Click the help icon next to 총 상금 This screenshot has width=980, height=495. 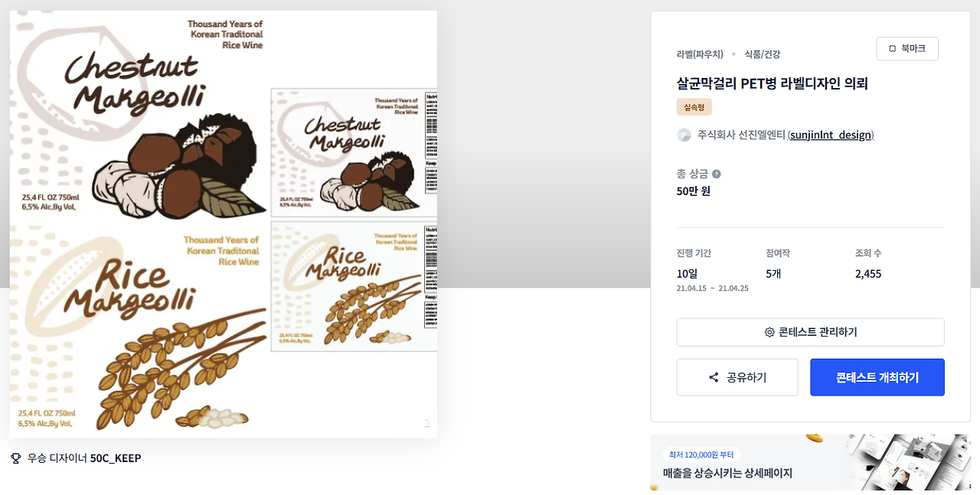(717, 174)
